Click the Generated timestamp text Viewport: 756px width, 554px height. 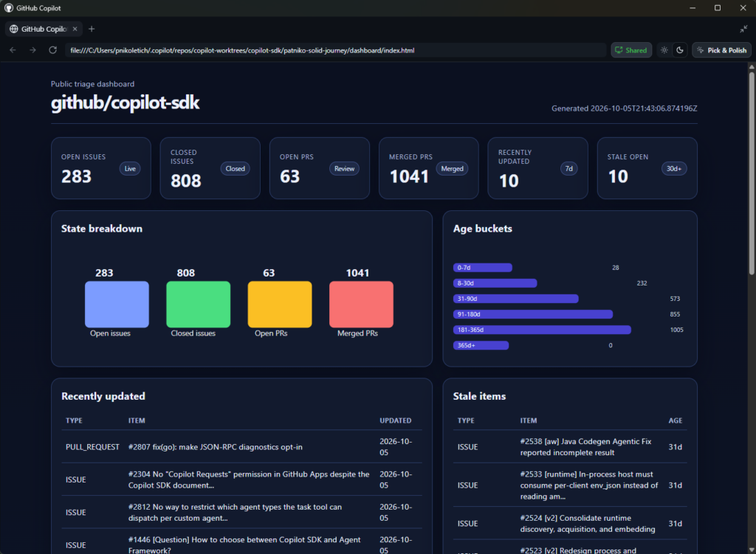pyautogui.click(x=625, y=108)
